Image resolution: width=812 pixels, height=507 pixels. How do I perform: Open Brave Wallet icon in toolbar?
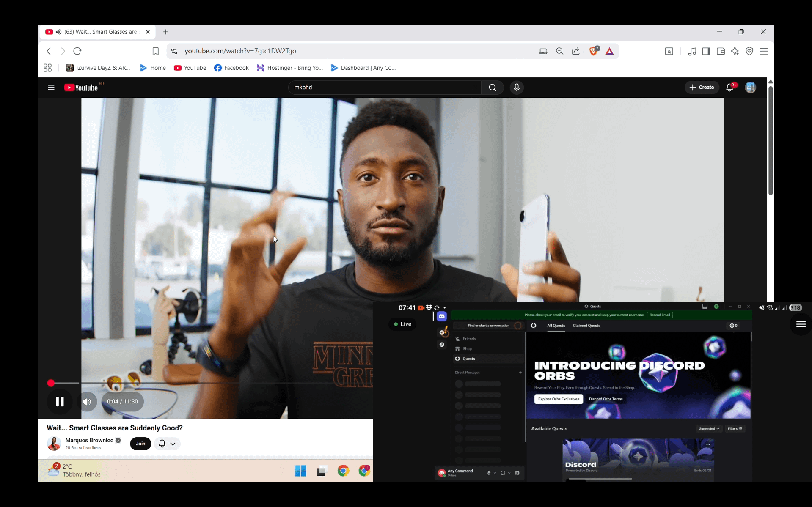tap(721, 51)
